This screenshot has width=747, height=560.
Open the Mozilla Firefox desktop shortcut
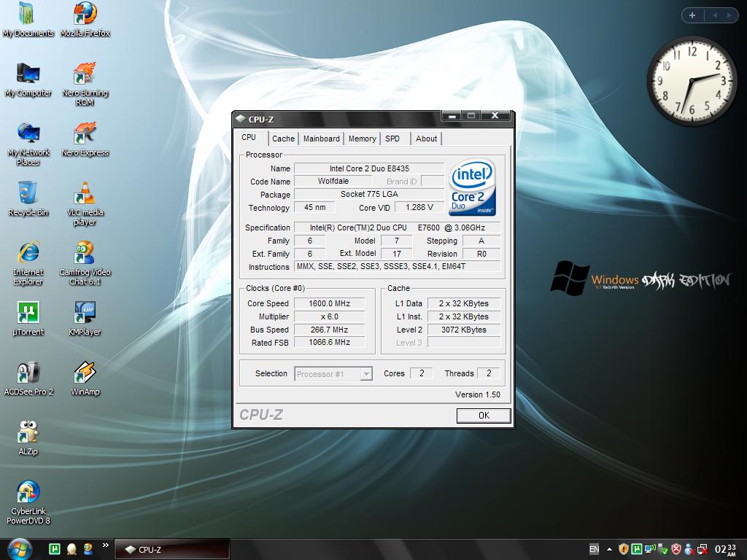(85, 15)
